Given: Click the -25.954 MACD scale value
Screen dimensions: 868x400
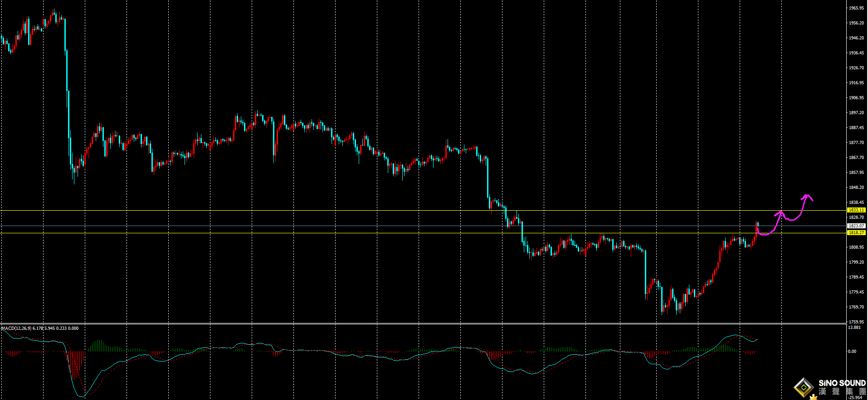Looking at the screenshot, I should point(855,398).
